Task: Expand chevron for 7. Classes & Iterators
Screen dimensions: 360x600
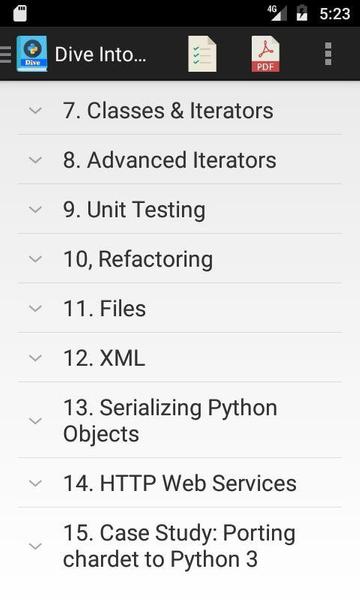Action: [35, 111]
